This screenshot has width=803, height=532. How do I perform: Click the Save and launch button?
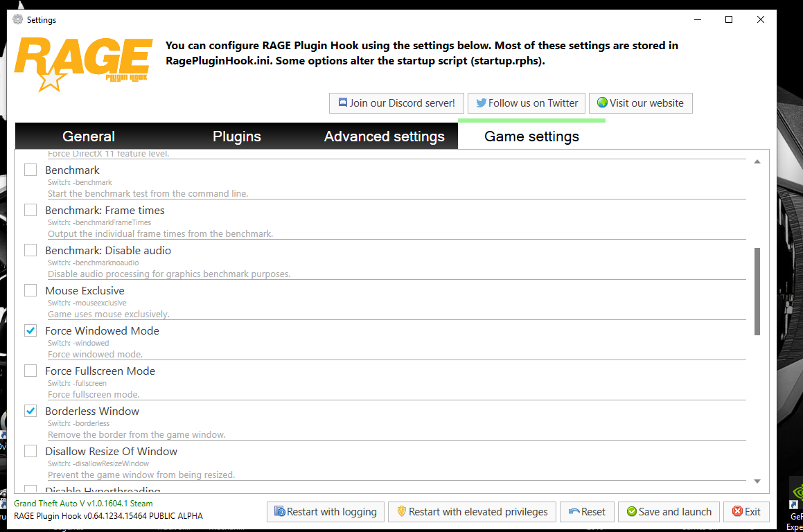669,511
